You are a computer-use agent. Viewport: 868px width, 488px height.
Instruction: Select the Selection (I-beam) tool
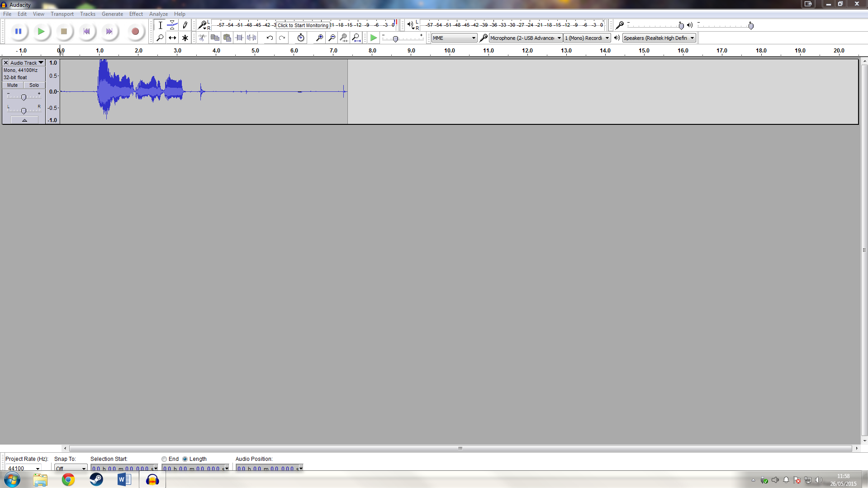click(x=160, y=25)
